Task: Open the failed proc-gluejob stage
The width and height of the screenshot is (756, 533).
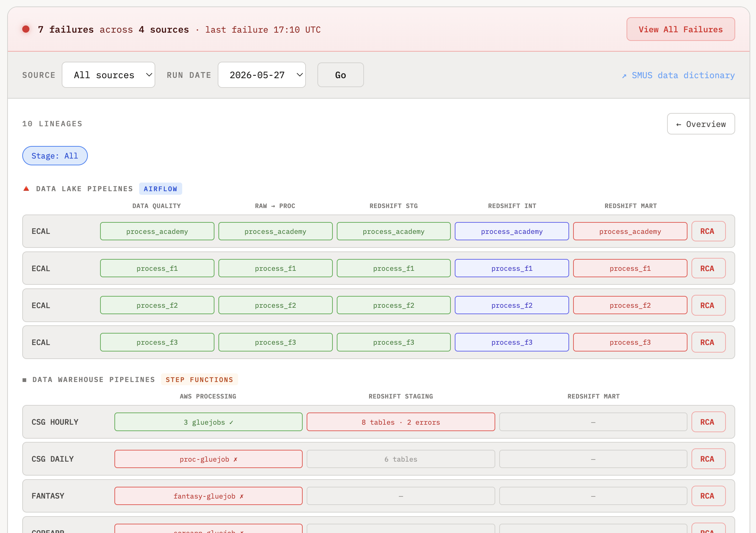Action: click(x=208, y=459)
